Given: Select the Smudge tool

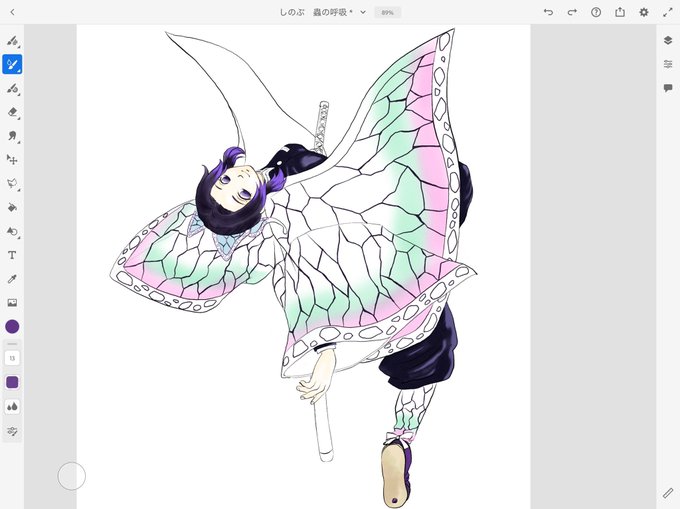Looking at the screenshot, I should (13, 136).
